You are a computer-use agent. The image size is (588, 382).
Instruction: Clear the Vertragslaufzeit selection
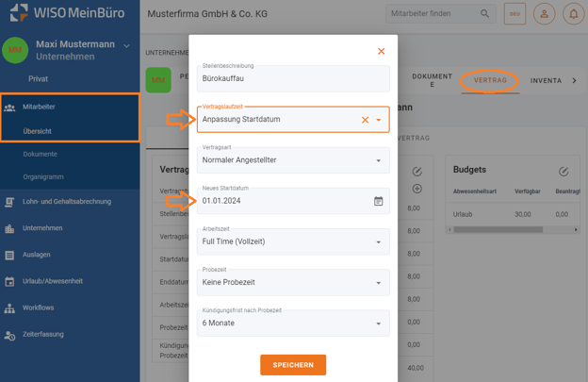(365, 120)
